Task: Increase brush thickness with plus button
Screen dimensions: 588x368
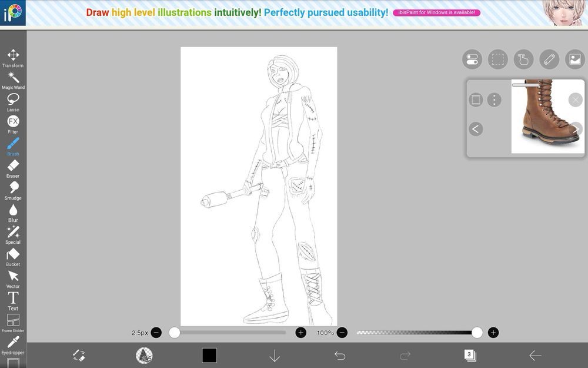Action: tap(300, 333)
